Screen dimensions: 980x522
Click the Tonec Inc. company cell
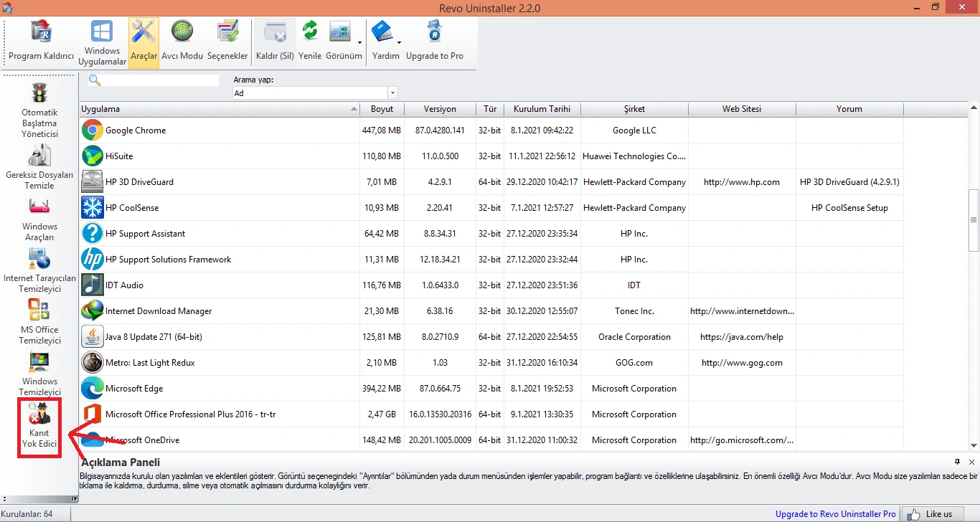pos(634,311)
